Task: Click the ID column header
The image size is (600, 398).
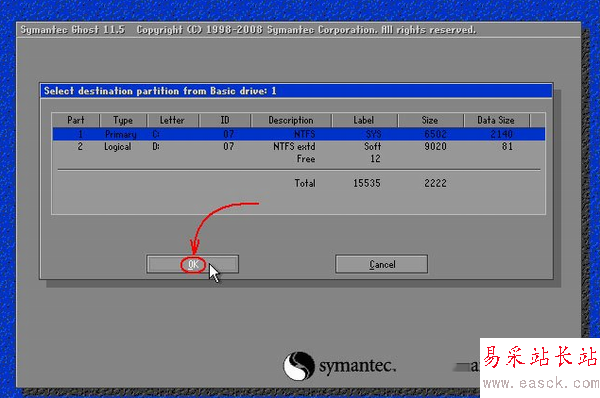Action: 225,120
